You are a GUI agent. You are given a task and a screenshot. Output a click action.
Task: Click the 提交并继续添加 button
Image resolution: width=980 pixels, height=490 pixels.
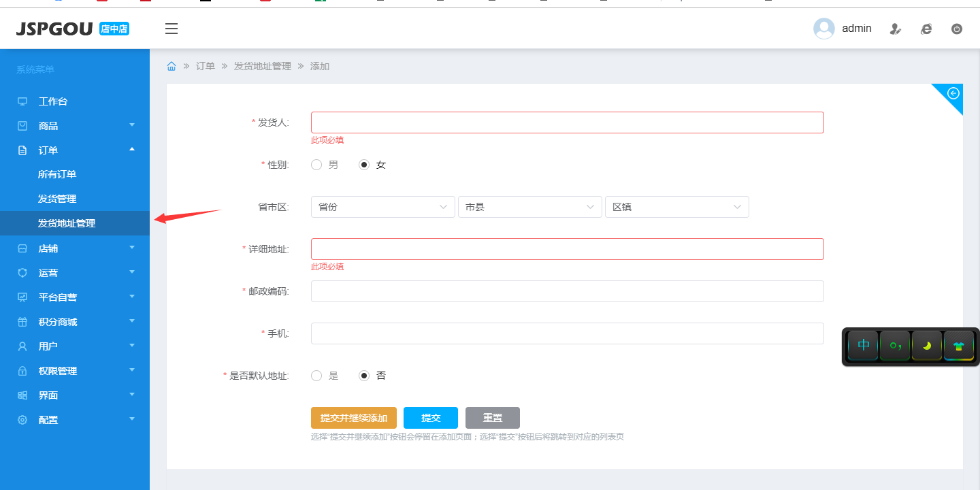coord(353,418)
